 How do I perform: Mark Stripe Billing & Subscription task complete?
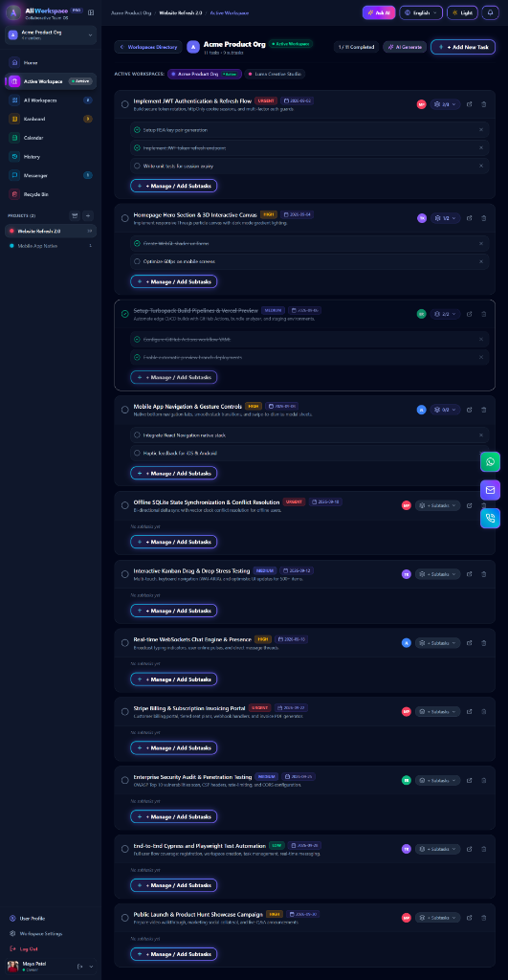click(x=125, y=711)
